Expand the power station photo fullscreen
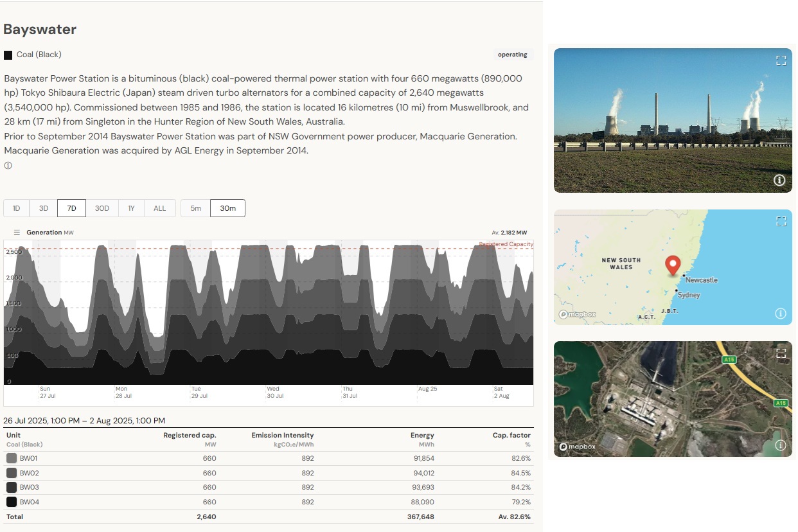798x532 pixels. point(781,60)
